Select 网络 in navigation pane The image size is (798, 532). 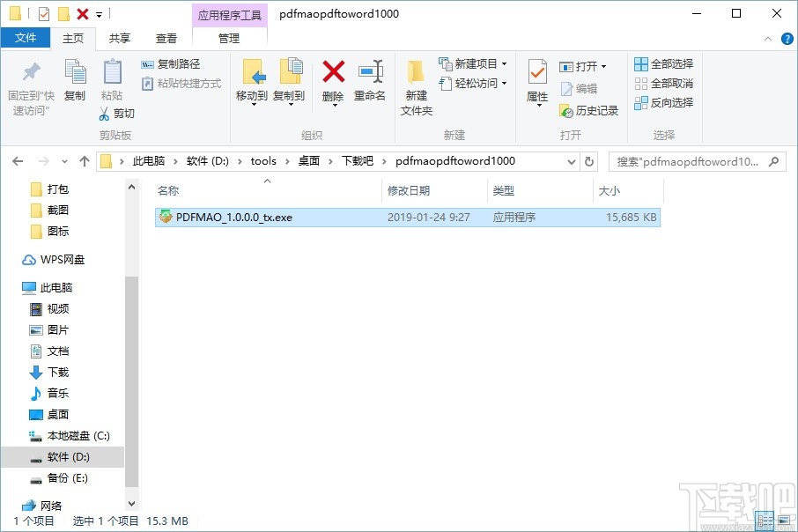point(41,506)
